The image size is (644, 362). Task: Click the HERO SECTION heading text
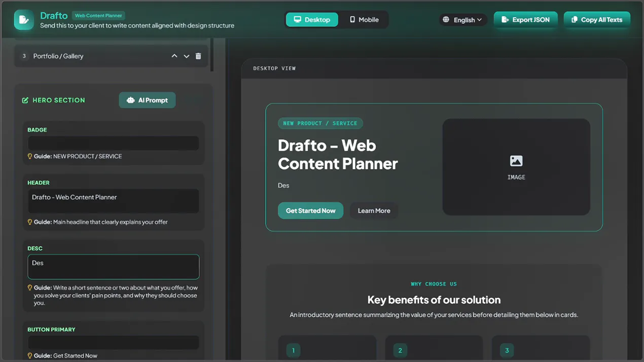pos(59,101)
